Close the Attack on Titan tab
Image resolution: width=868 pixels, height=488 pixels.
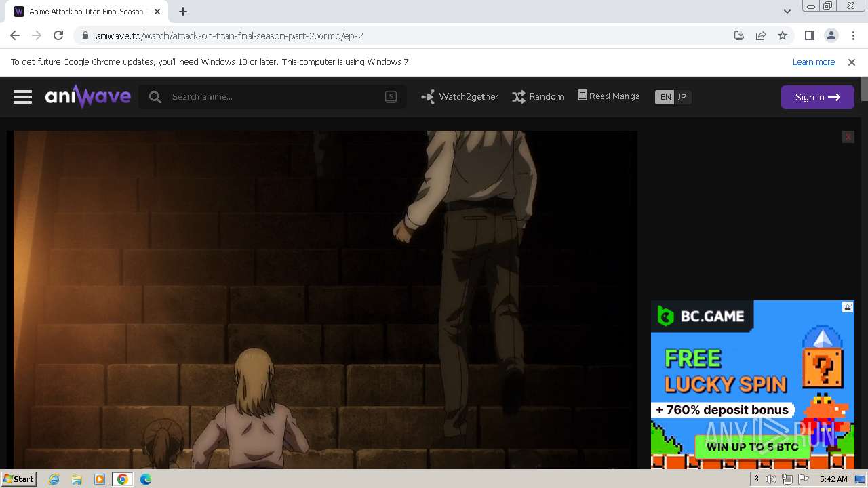coord(157,12)
